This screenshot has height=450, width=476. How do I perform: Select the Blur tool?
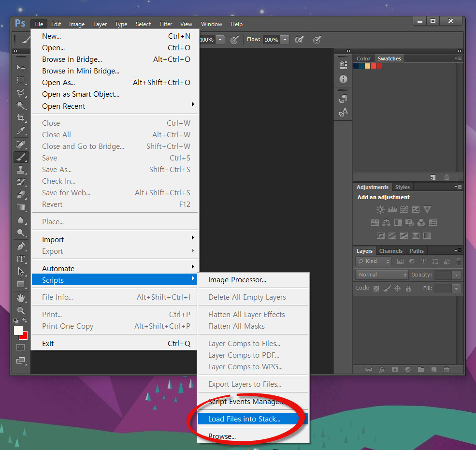[21, 220]
